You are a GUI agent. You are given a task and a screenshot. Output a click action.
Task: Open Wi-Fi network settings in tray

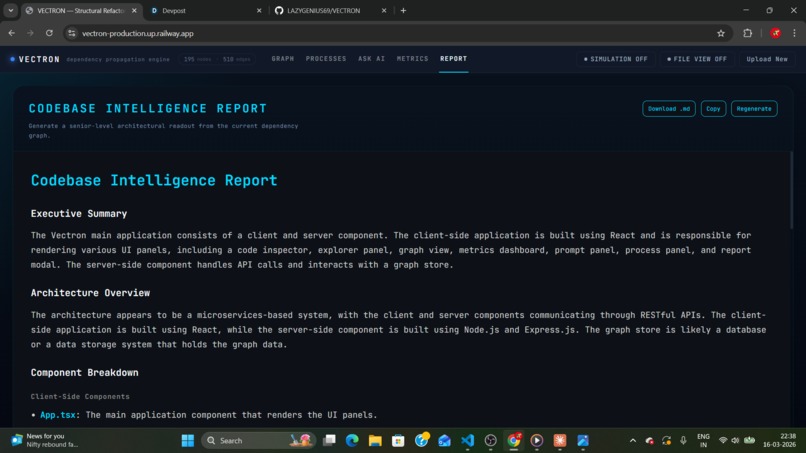[723, 441]
